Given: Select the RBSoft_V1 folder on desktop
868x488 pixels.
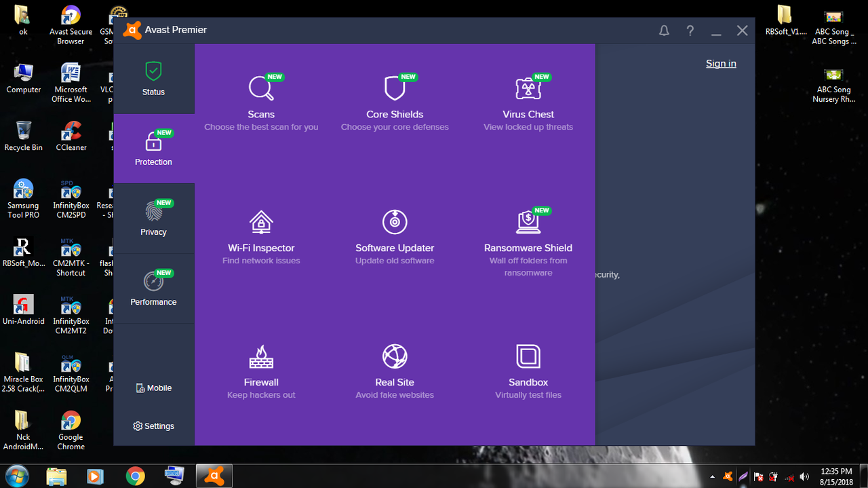Looking at the screenshot, I should (785, 20).
